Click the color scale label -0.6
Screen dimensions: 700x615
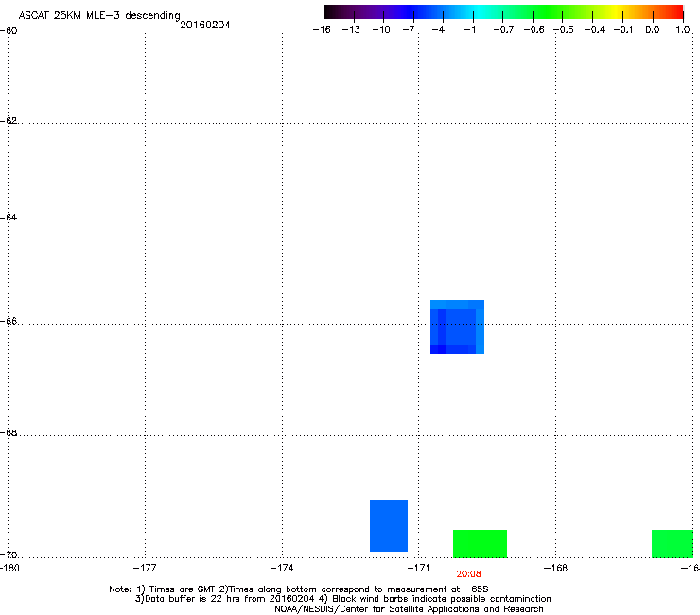point(534,30)
